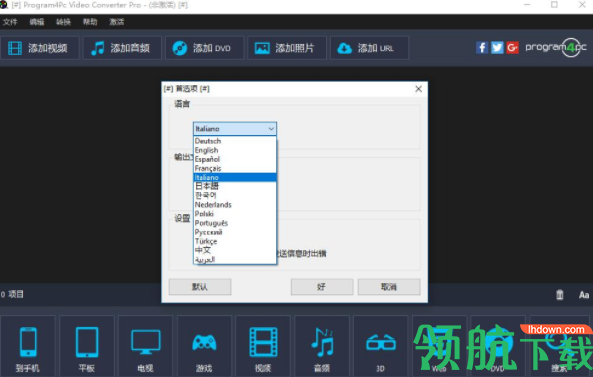Open the Twitter social icon
The image size is (593, 377).
(x=497, y=48)
